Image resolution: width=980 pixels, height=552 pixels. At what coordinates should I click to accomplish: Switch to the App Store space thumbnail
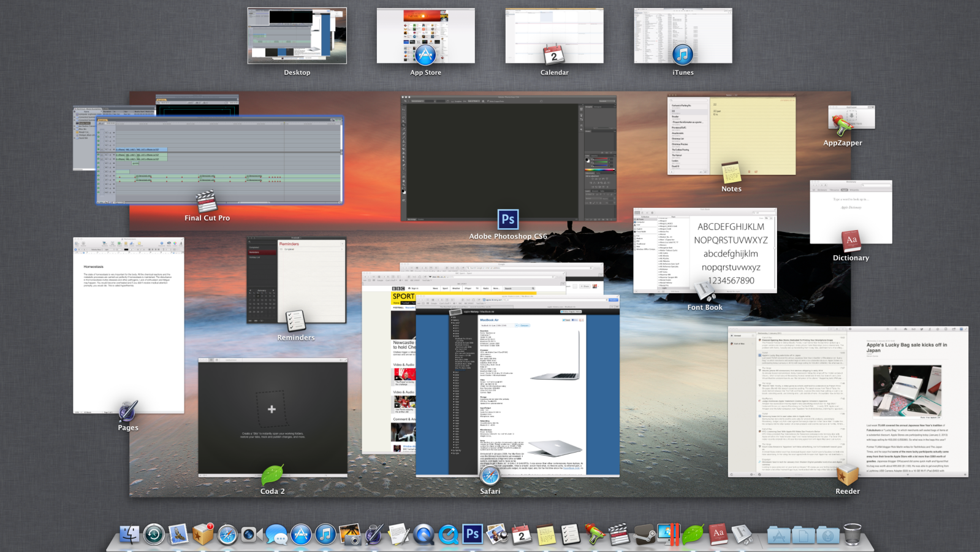point(425,36)
